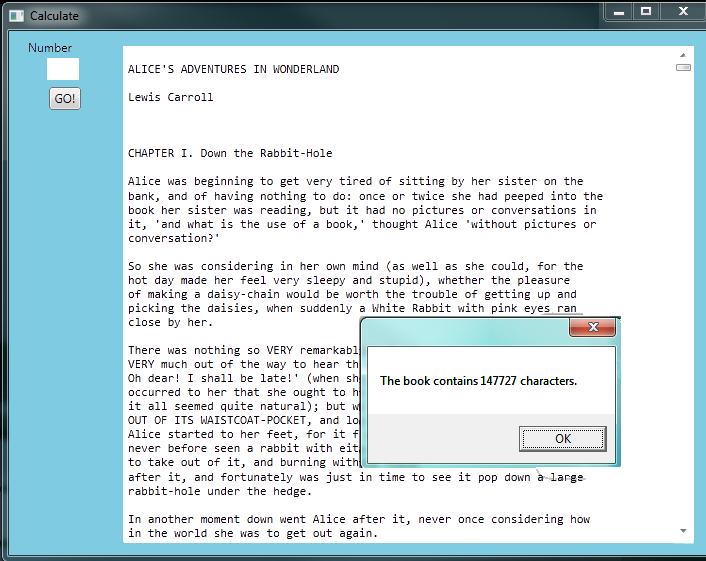The height and width of the screenshot is (561, 706).
Task: Click the 'Lewis Carroll' author line
Action: [x=171, y=97]
